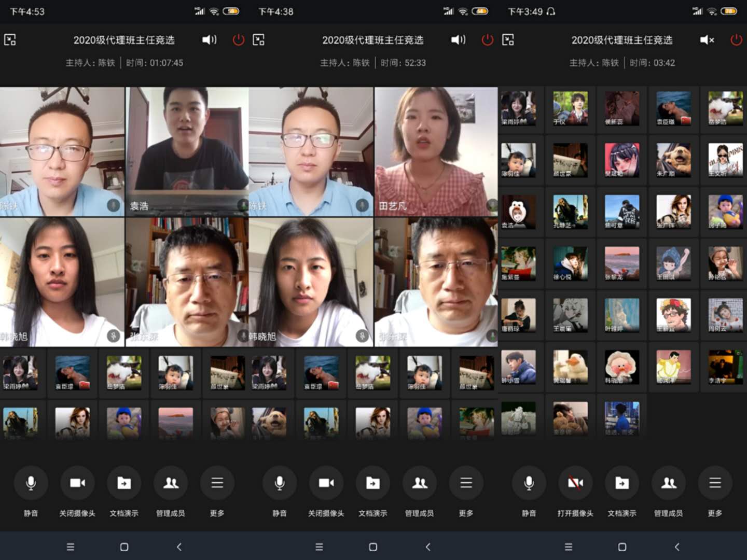
Task: Unmute the crossed-out speaker icon
Action: coord(707,40)
